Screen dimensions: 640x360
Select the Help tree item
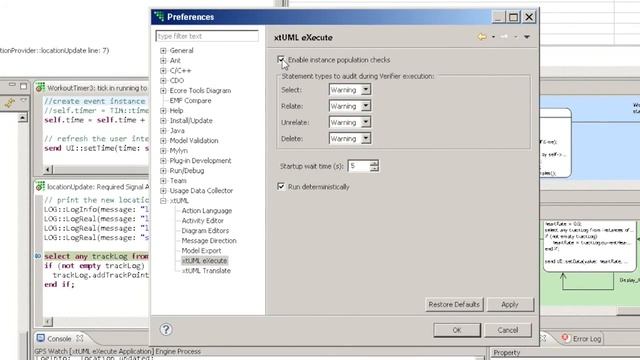(x=176, y=111)
